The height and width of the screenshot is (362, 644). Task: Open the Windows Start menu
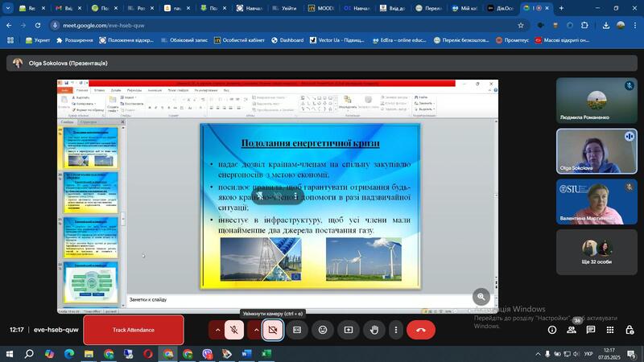(9, 354)
